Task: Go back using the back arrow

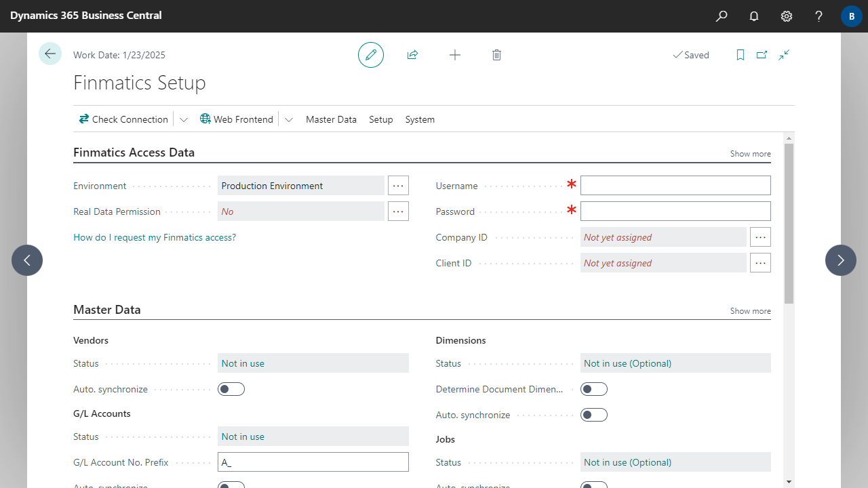Action: [x=50, y=54]
